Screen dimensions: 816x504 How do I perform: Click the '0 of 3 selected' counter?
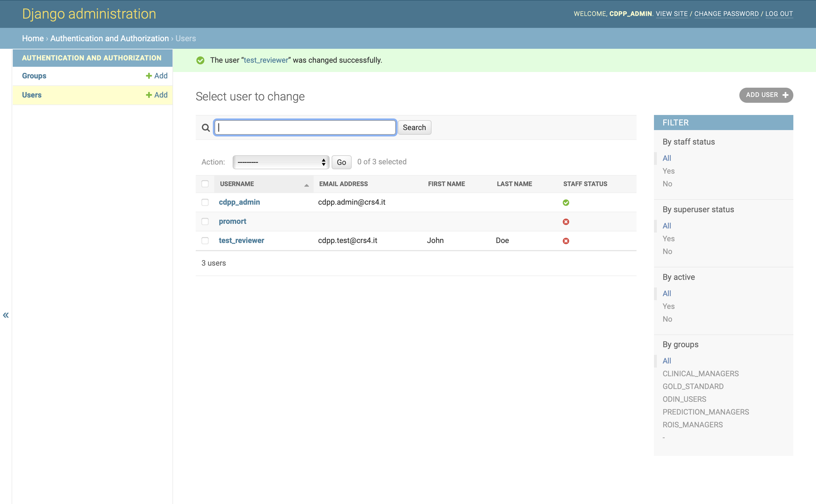point(382,162)
